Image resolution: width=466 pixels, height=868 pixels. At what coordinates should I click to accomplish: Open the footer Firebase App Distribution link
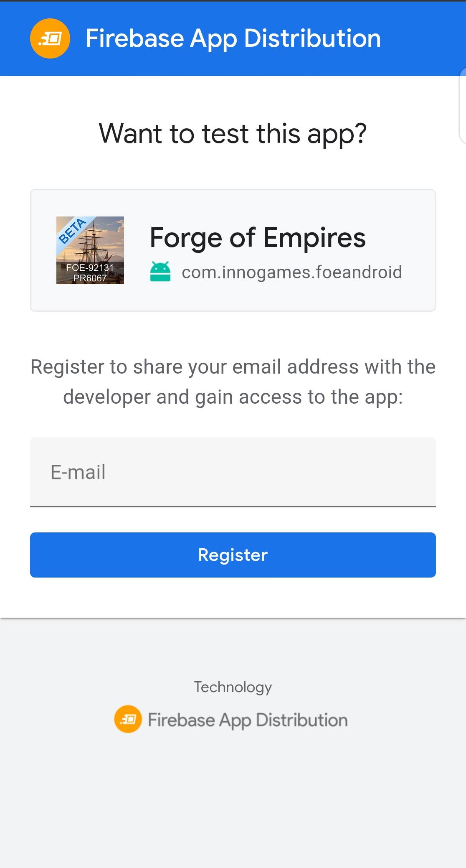pos(248,720)
